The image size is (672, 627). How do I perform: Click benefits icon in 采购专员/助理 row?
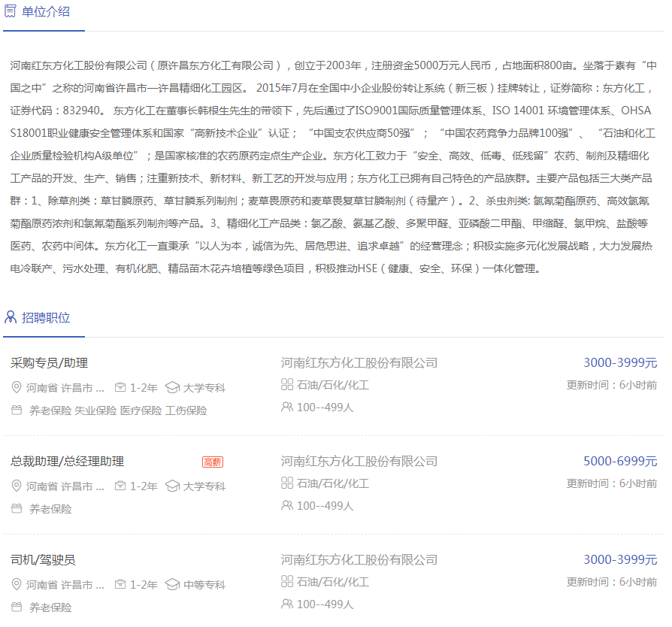click(x=17, y=410)
